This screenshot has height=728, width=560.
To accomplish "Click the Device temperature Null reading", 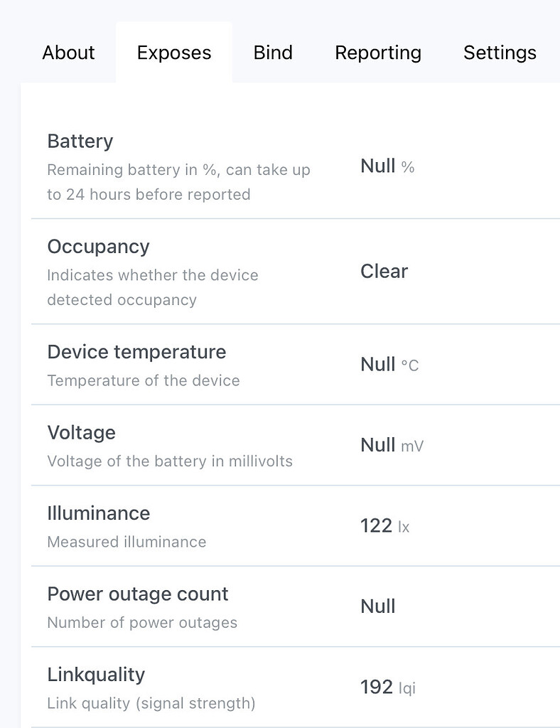I will click(x=388, y=364).
